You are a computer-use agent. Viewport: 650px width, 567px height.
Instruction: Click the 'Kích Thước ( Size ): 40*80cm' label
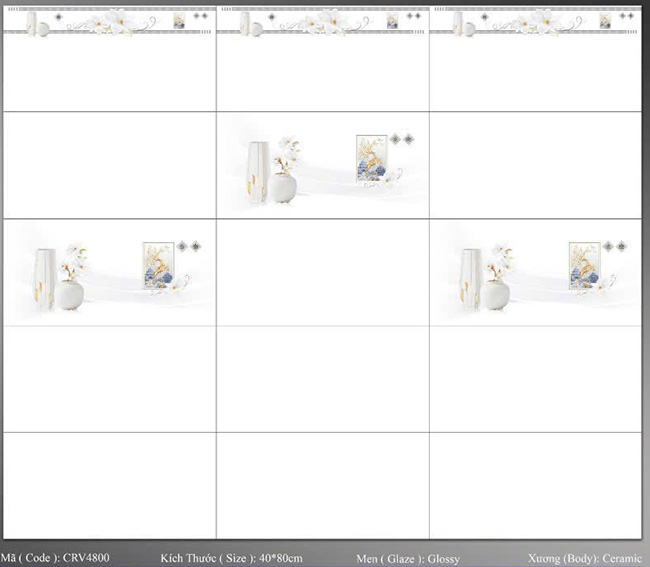click(231, 558)
